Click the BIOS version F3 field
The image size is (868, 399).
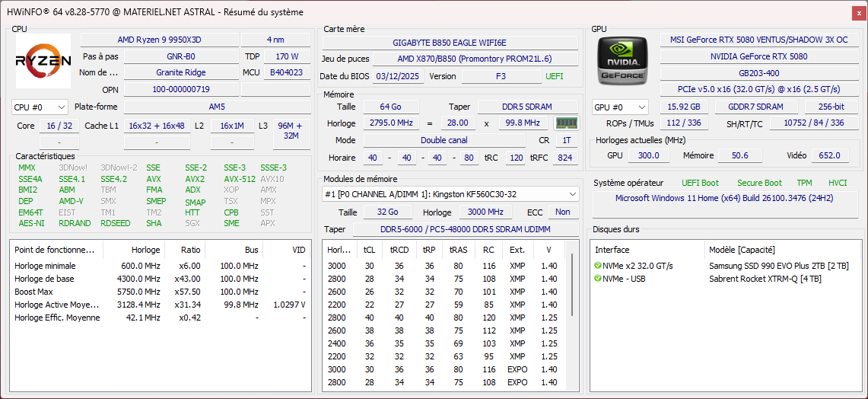[x=501, y=76]
